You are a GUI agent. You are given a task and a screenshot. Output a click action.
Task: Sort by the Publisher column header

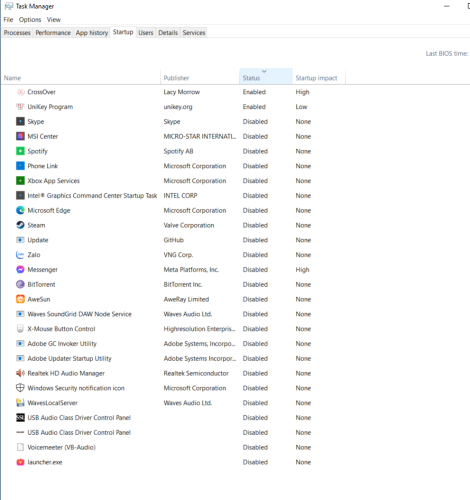200,76
